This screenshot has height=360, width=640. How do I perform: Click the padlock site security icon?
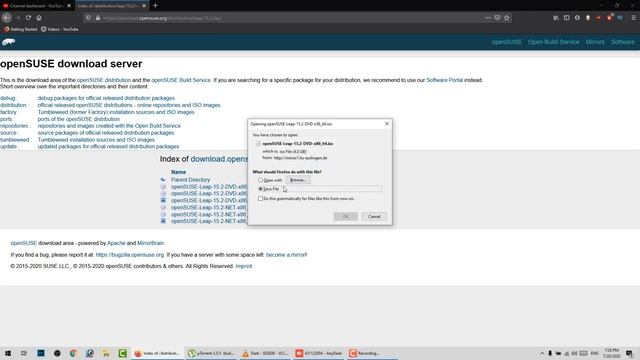[98, 18]
